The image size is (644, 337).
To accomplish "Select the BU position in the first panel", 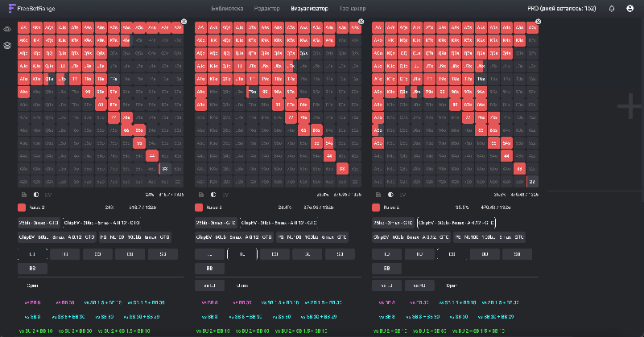I will point(130,253).
